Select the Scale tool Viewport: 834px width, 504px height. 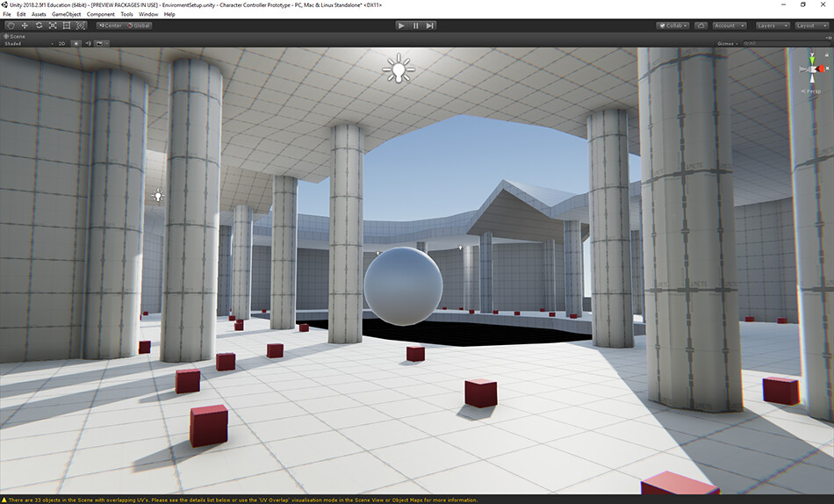coord(53,25)
